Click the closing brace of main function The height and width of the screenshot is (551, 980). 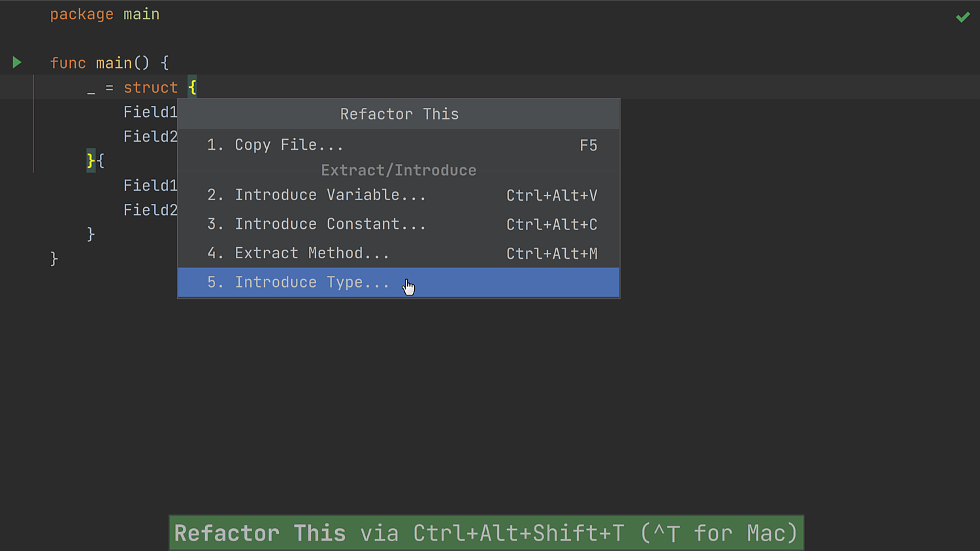tap(54, 259)
